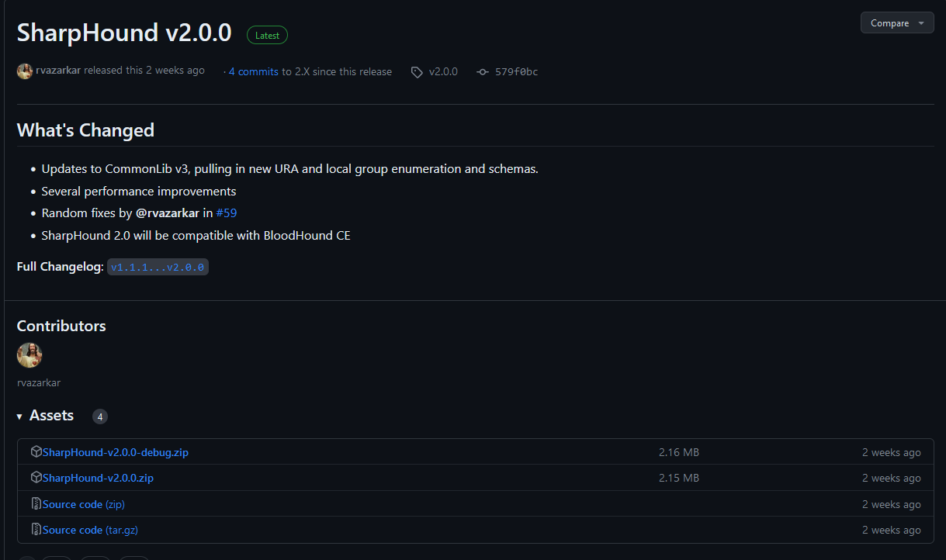Open the rvazarkar author link in release info
This screenshot has width=946, height=560.
tap(58, 71)
